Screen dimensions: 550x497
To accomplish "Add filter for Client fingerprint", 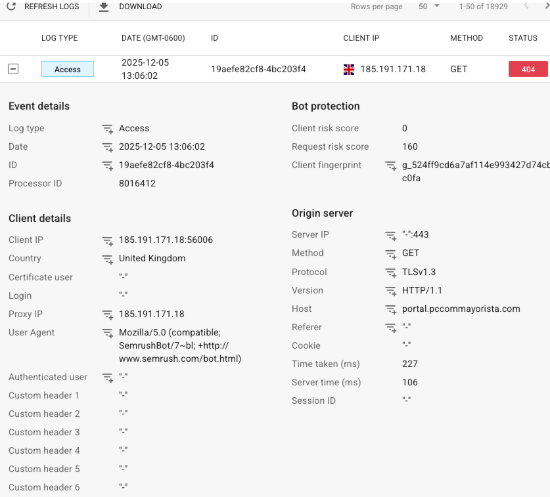I will pos(390,166).
